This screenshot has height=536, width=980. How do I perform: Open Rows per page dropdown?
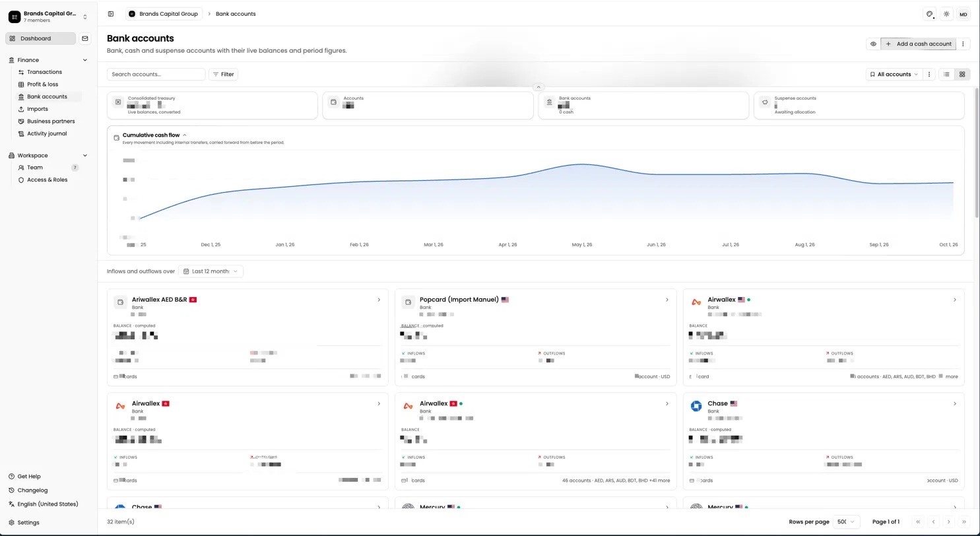click(846, 521)
